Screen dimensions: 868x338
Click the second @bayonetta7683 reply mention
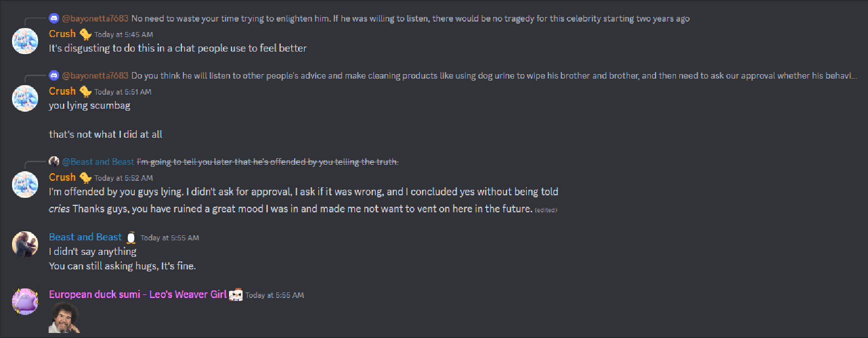pos(95,76)
